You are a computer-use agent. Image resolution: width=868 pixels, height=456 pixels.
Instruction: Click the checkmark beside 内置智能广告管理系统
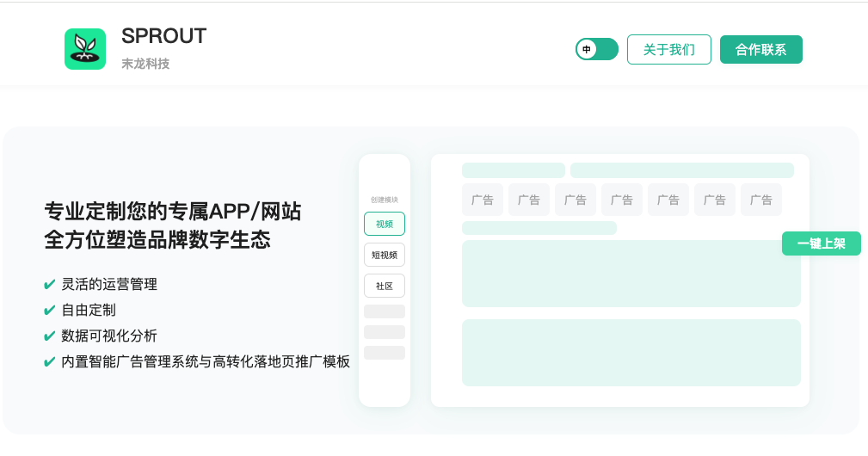49,362
